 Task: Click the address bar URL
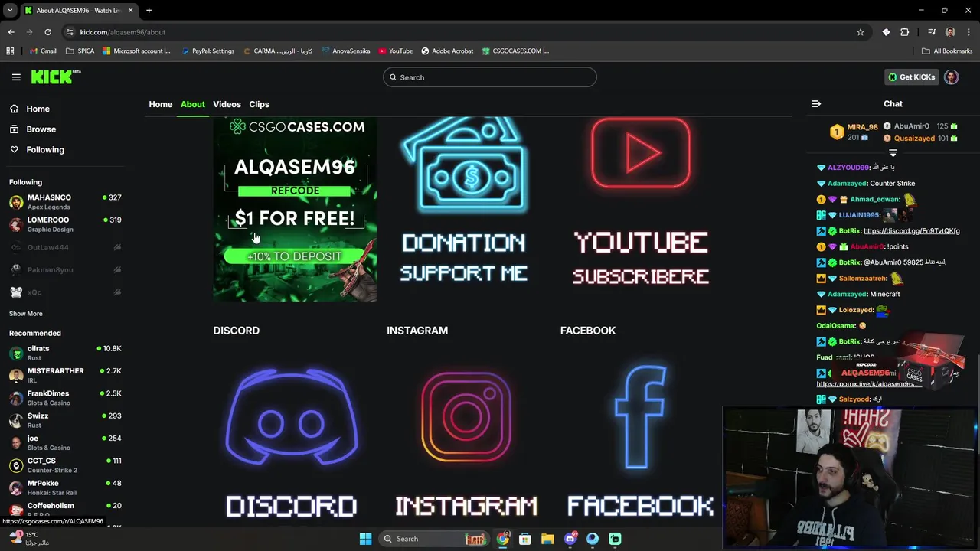(122, 32)
